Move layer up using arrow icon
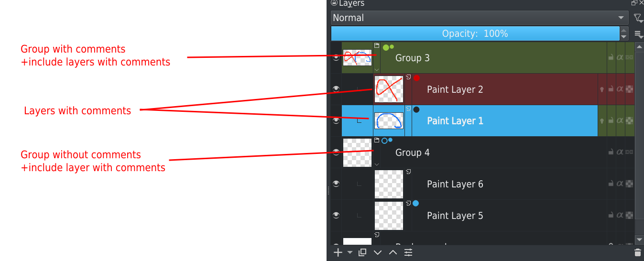The height and width of the screenshot is (261, 644). tap(393, 252)
